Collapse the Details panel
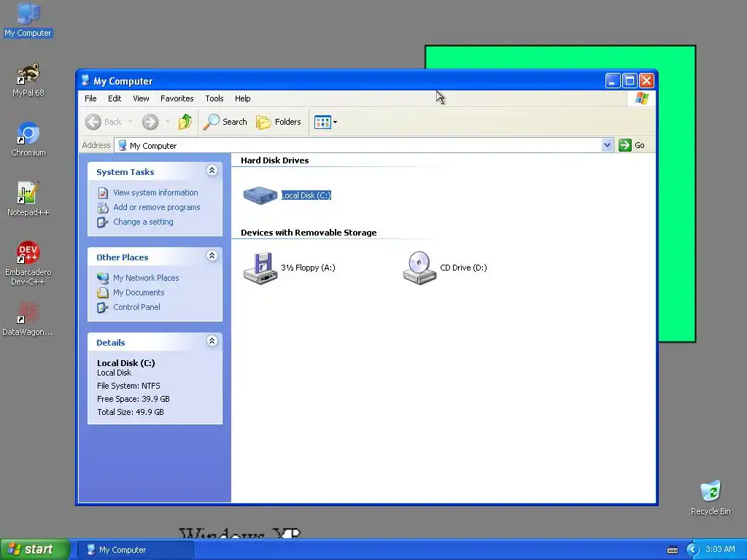 point(212,341)
